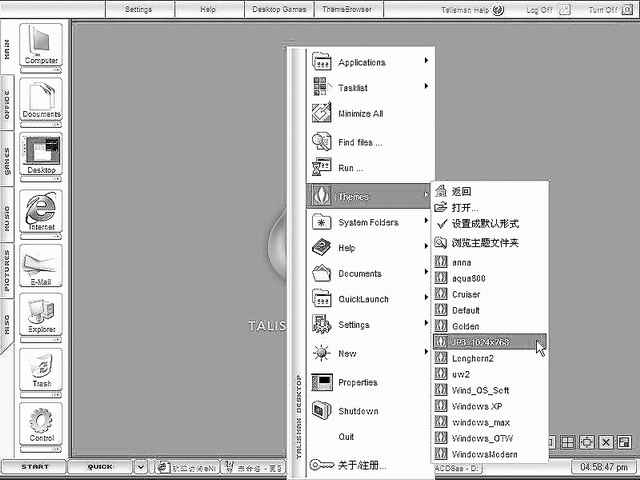Click the Find files magnifier icon
This screenshot has width=640, height=480.
322,142
